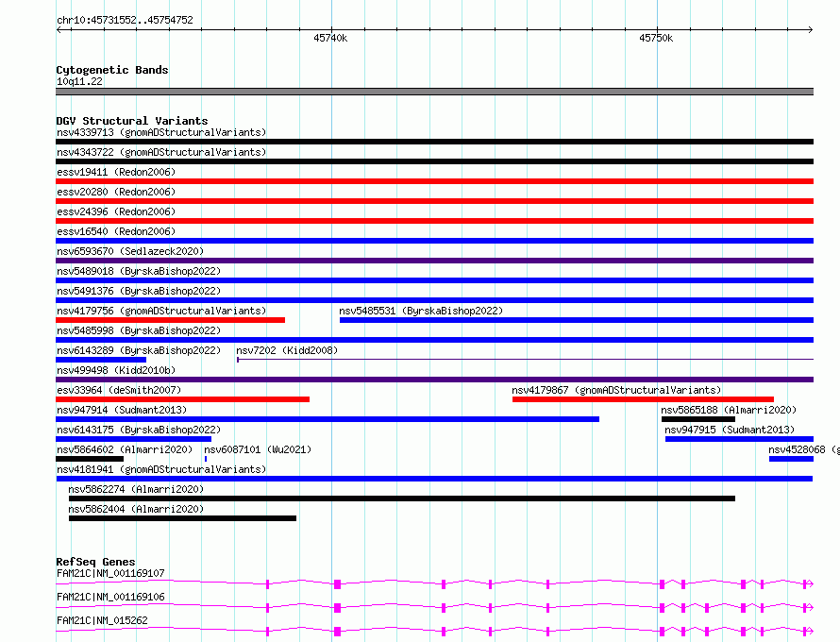Click the nsv6087101 (Wu2021) label

click(x=258, y=449)
